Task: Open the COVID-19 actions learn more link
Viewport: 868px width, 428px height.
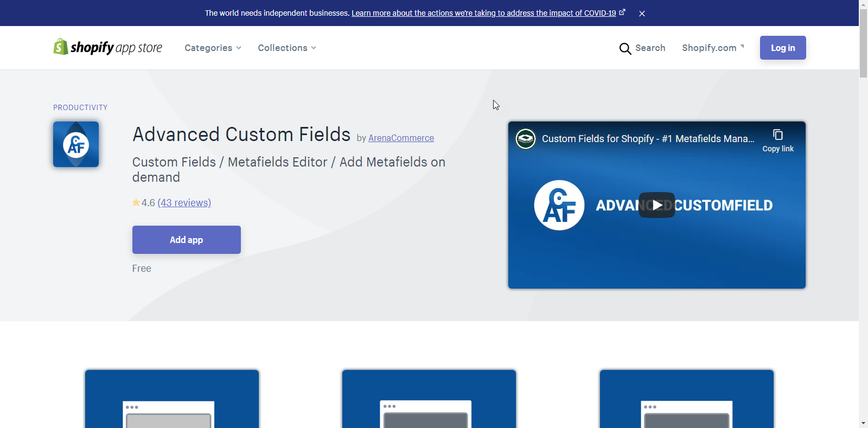Action: pyautogui.click(x=484, y=13)
